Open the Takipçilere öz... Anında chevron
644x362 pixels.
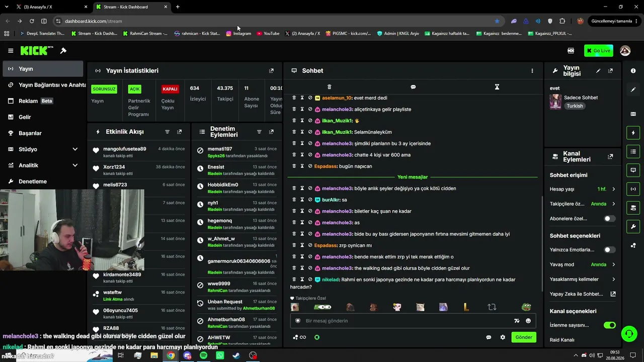[x=613, y=204]
